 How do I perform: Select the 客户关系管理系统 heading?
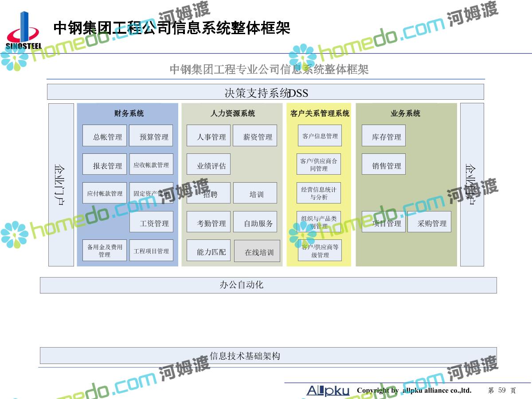point(320,113)
